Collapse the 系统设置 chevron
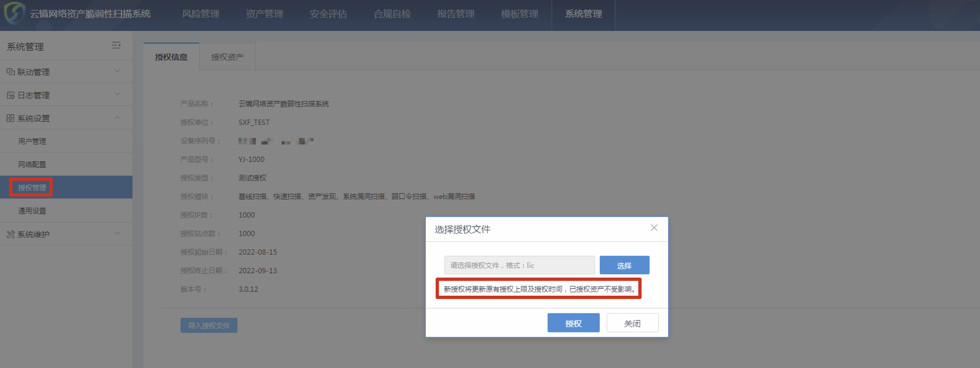Image resolution: width=980 pixels, height=368 pixels. coord(117,117)
